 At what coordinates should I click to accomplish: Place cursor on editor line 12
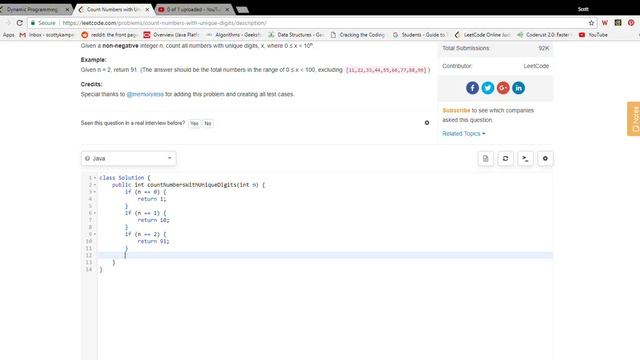[x=325, y=256]
